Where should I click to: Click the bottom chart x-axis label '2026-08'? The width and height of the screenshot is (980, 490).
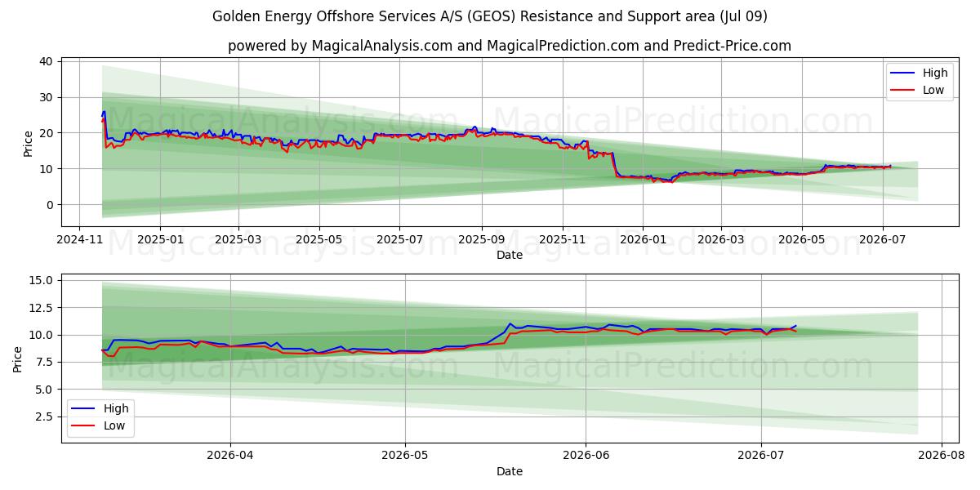click(942, 457)
